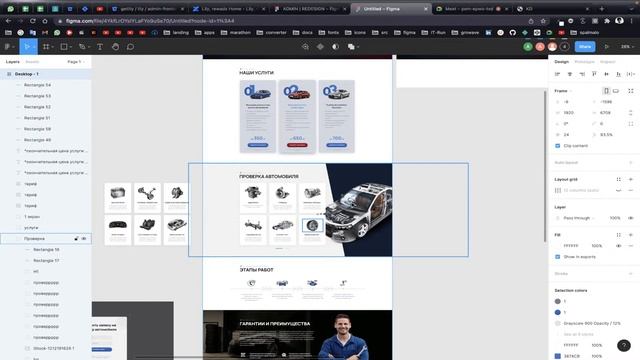Add auto layout
This screenshot has width=640, height=360.
click(631, 162)
